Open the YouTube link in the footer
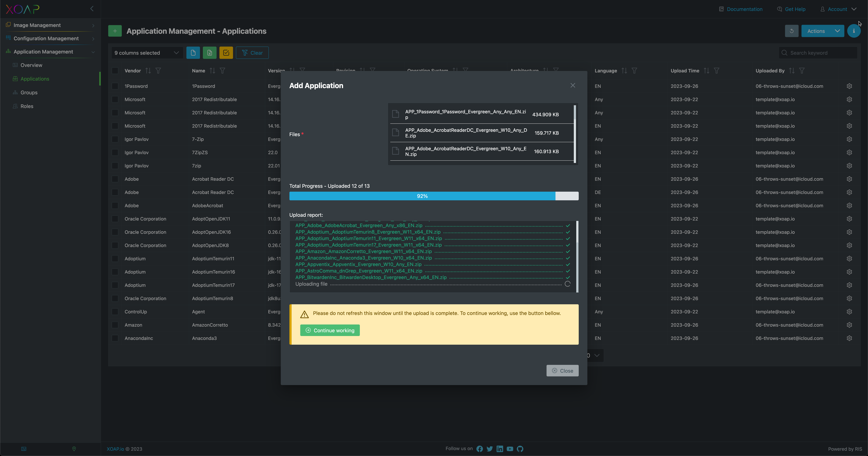 (510, 449)
